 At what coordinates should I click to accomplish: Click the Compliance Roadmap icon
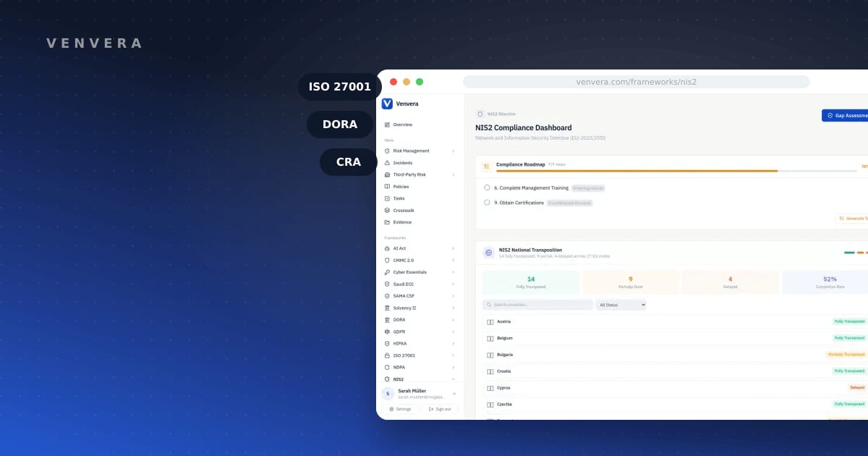(x=486, y=166)
